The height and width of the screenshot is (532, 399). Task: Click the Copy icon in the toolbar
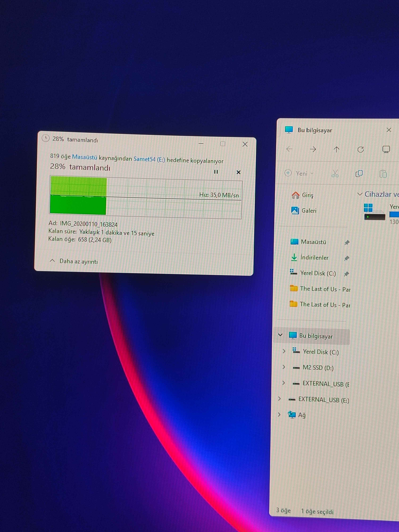(x=359, y=173)
